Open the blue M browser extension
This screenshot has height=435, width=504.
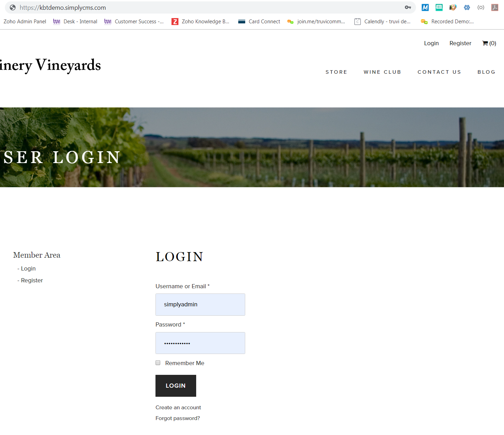point(425,7)
